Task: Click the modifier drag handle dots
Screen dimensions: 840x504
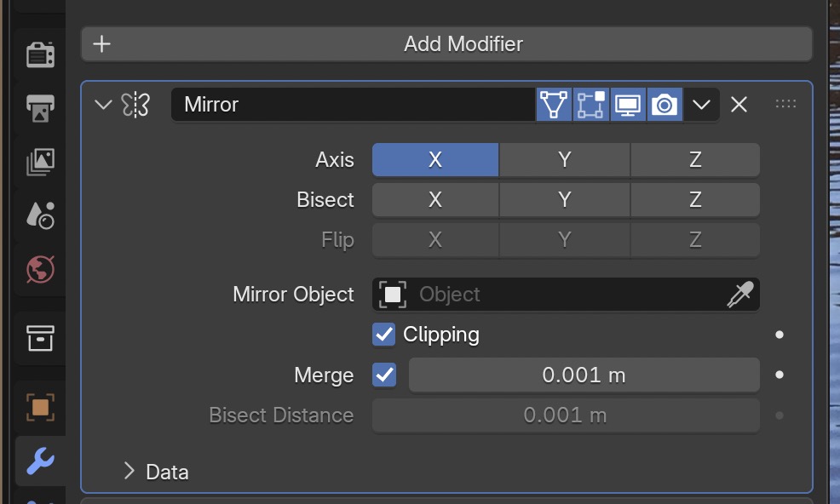Action: pyautogui.click(x=785, y=104)
